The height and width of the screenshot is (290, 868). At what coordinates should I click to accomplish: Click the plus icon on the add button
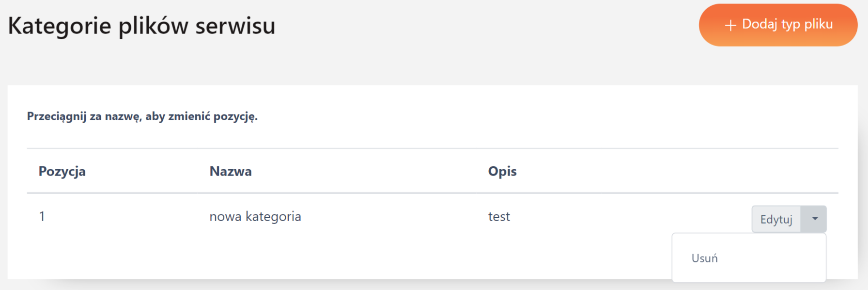730,25
